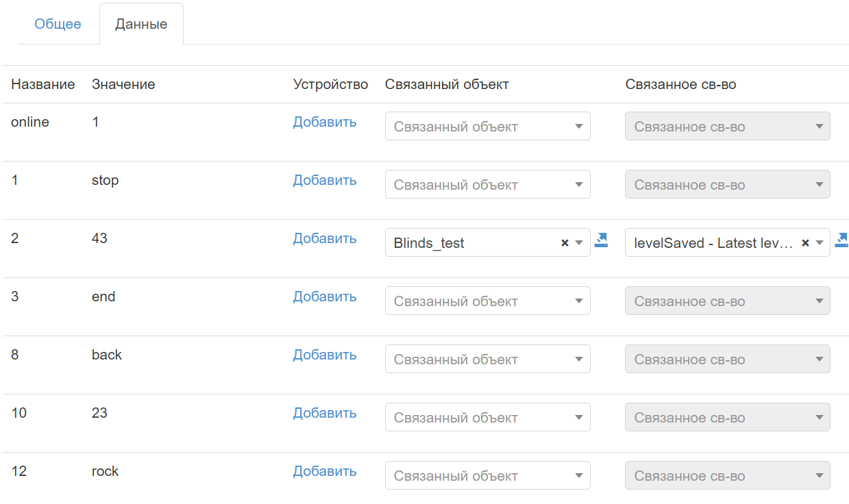Select the Данные tab
This screenshot has width=849, height=504.
[x=141, y=24]
